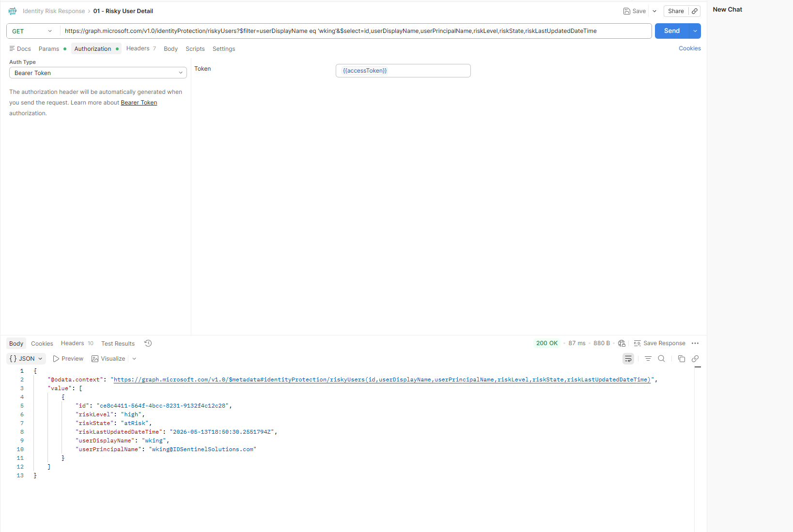
Task: Click the request title 01 - Risky User Detail
Action: click(123, 11)
